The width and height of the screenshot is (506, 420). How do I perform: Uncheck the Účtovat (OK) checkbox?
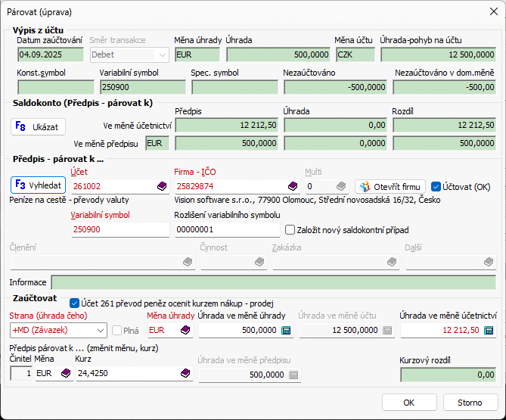click(436, 186)
